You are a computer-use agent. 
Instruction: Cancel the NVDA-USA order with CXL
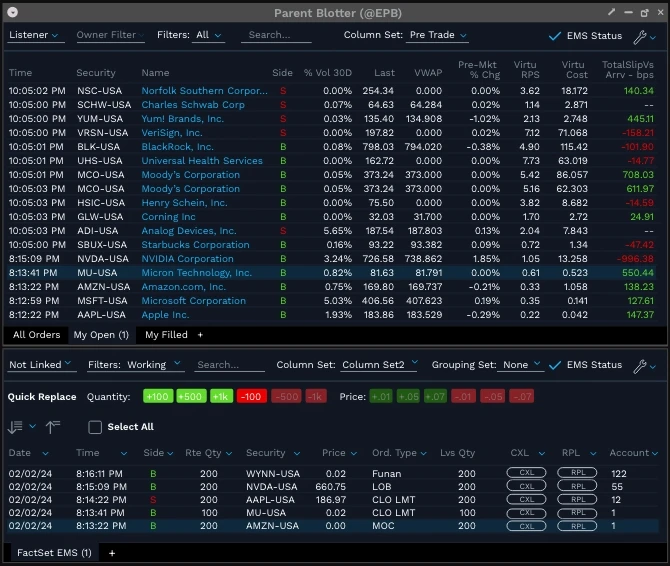click(x=526, y=486)
